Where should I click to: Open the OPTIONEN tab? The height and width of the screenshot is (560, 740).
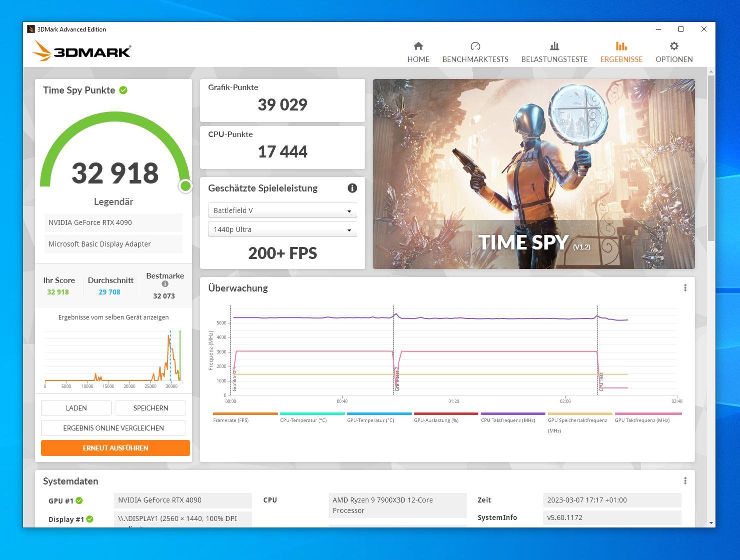(674, 52)
